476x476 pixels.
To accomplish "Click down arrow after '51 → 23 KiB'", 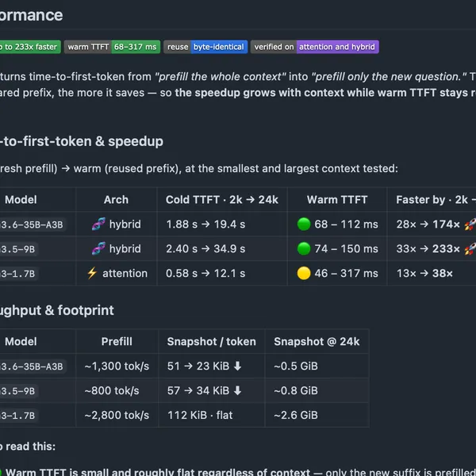I will pos(238,366).
